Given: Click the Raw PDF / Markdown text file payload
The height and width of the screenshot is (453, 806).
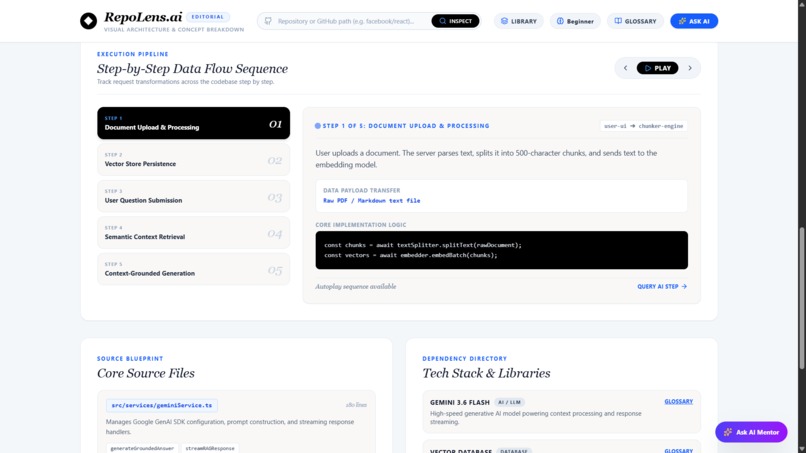Looking at the screenshot, I should pos(372,201).
